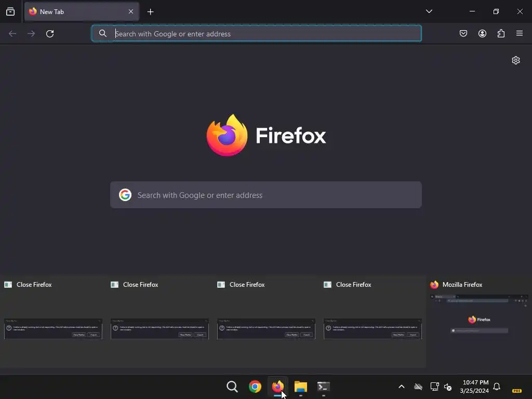The width and height of the screenshot is (532, 399).
Task: Click the muted volume tray icon
Action: click(448, 387)
